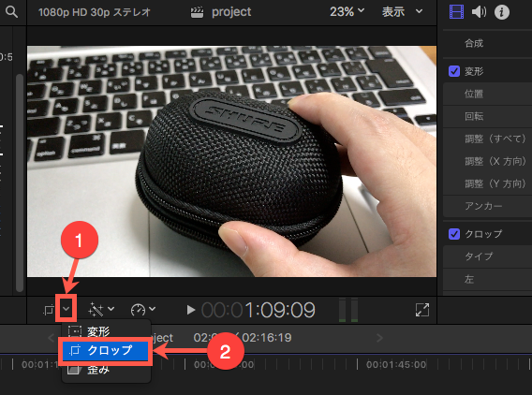Screen dimensions: 532x395
Task: Click the 調整（X 方向）parameter row
Action: pyautogui.click(x=488, y=161)
